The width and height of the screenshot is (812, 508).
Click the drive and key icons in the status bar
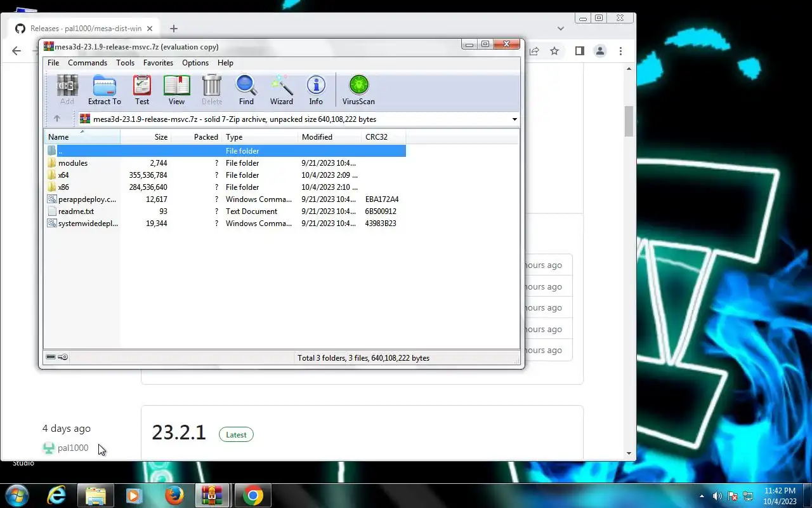(x=57, y=358)
